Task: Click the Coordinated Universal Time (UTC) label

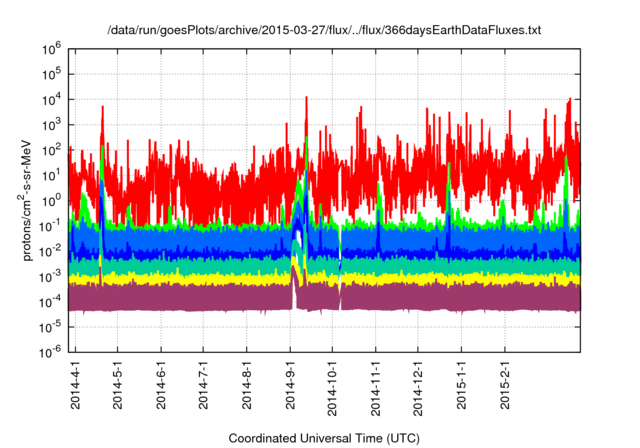Action: [x=324, y=439]
